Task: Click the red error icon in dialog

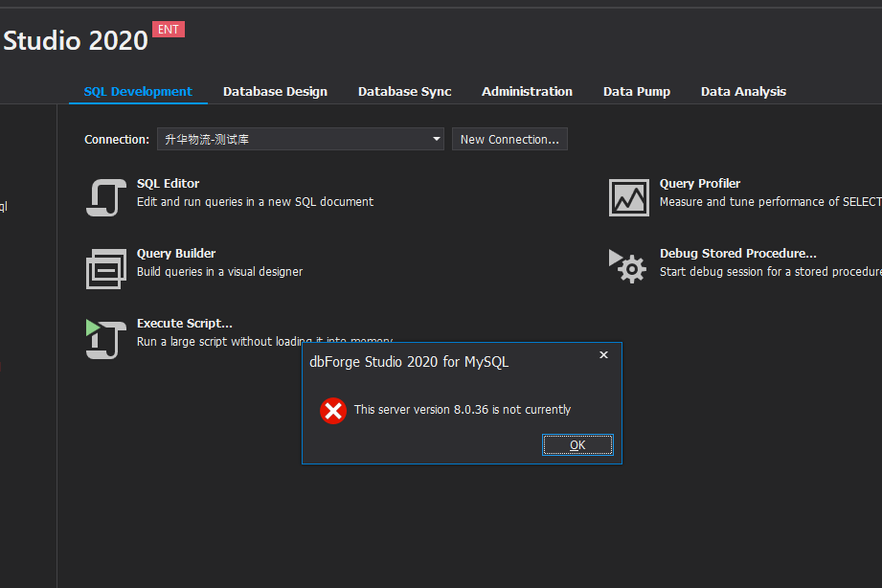Action: coord(333,411)
